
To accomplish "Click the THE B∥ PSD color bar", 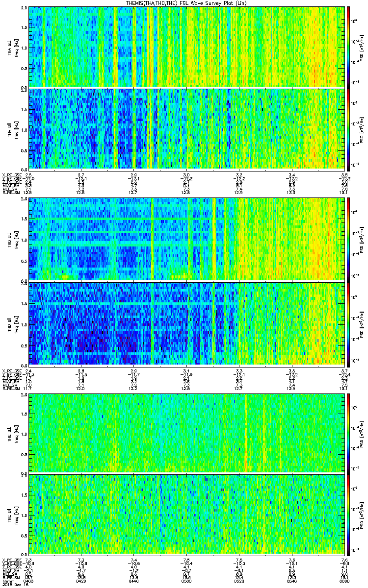I will pyautogui.click(x=348, y=515).
